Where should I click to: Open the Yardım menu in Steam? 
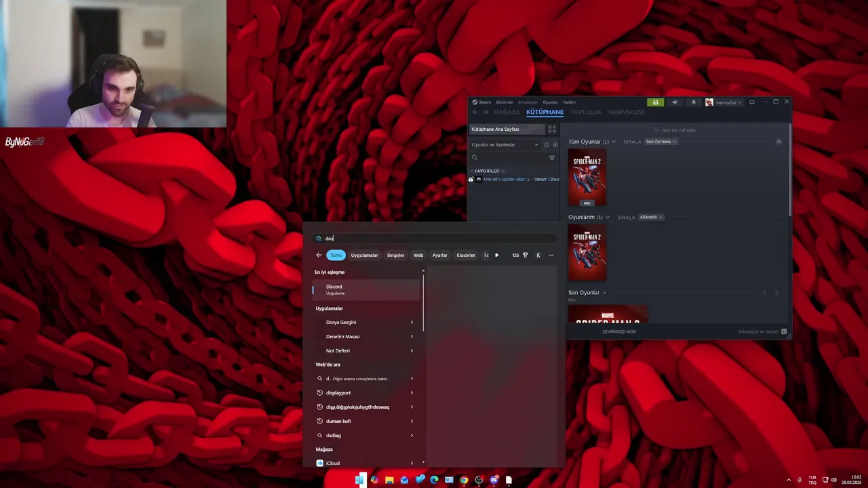point(569,102)
